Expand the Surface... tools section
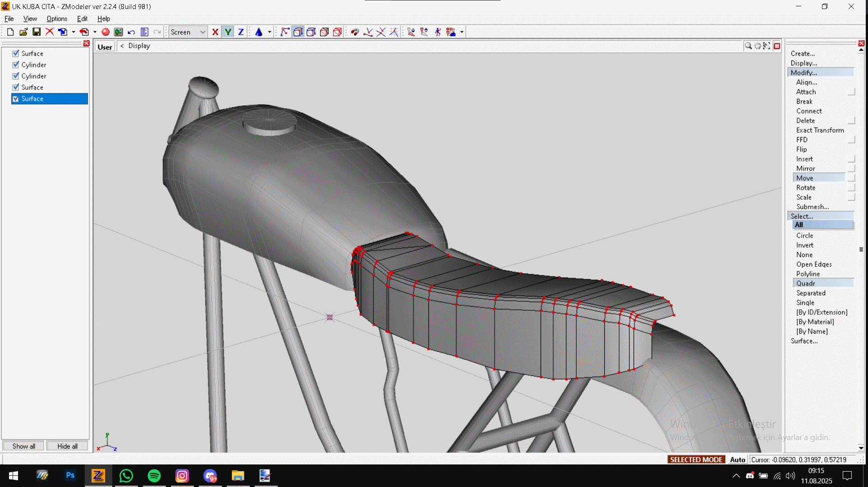 click(804, 341)
